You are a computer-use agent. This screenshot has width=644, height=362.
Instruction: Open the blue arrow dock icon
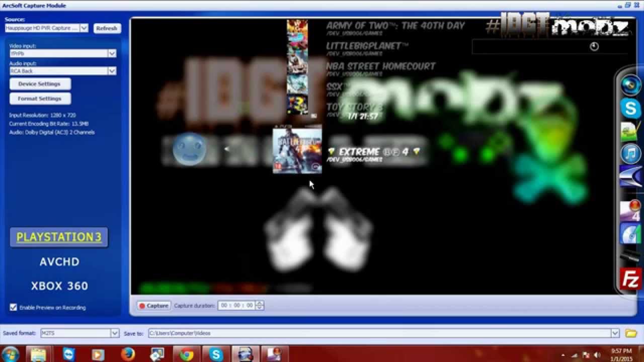click(x=631, y=177)
